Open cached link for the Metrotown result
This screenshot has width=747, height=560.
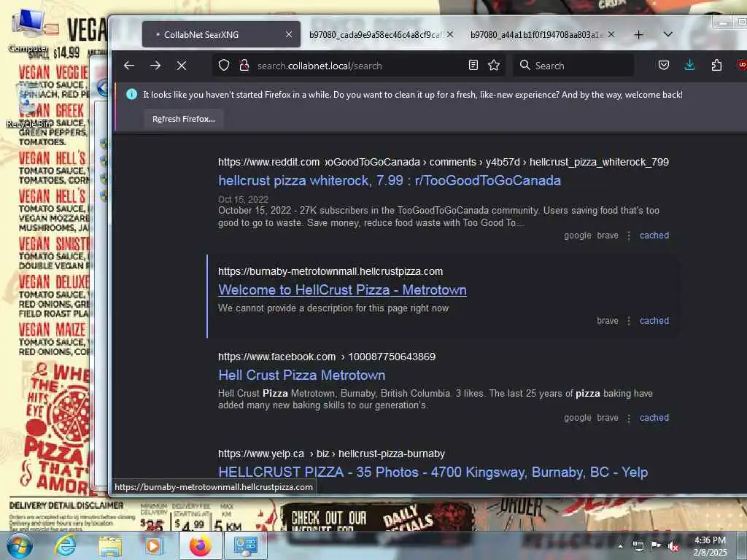pos(654,321)
